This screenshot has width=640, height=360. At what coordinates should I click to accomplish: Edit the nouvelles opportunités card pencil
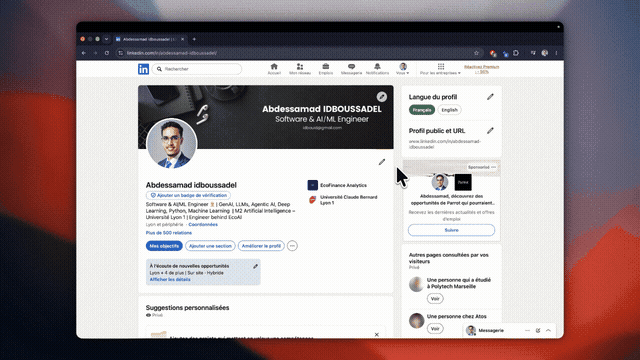256,266
